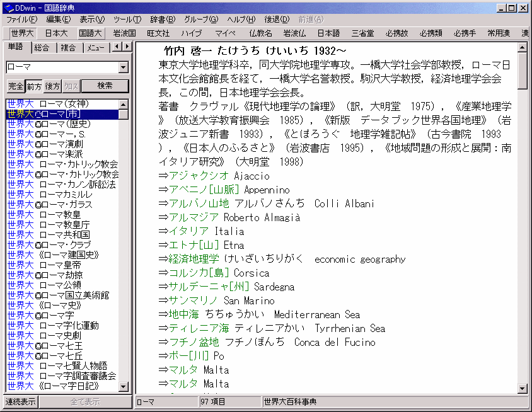Switch to the 総合 search tab

pos(42,47)
